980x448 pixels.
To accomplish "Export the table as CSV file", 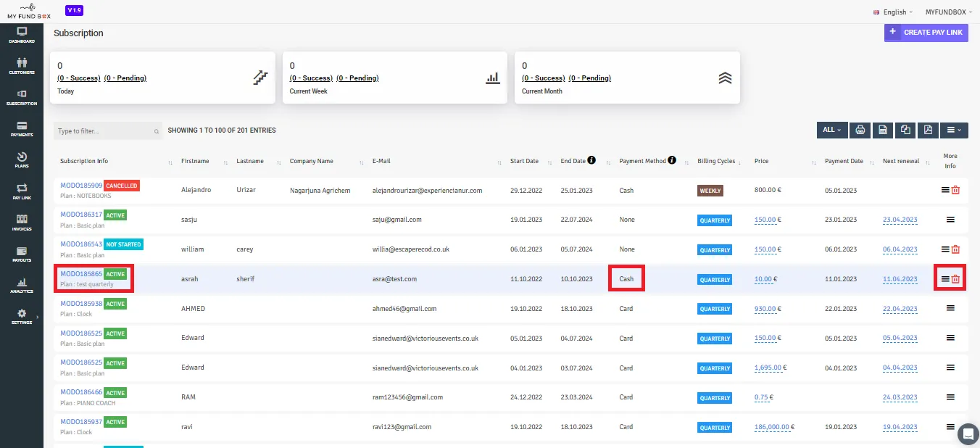I will coord(883,130).
